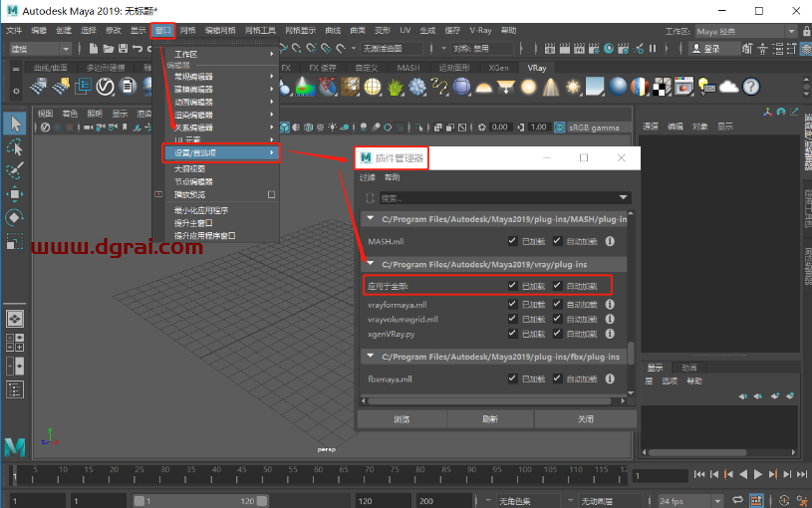Click the go to start playback button

(x=699, y=474)
